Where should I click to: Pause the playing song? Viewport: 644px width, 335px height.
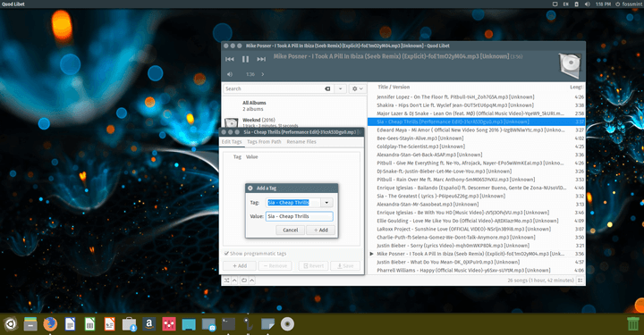tap(246, 60)
